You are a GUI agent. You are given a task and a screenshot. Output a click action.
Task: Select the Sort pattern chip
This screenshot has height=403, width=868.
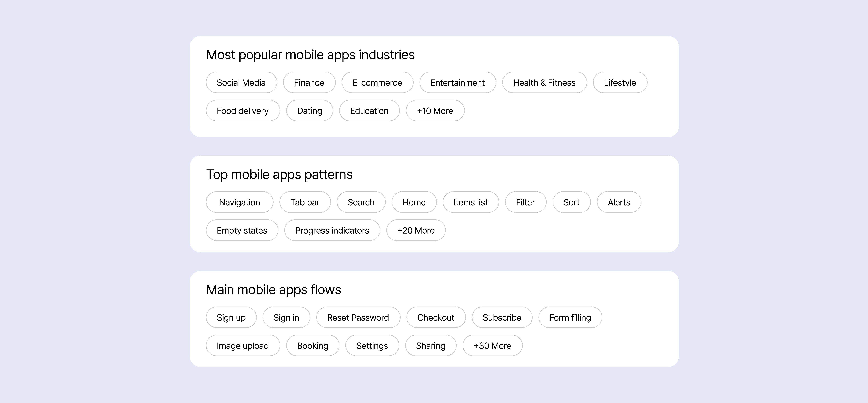pos(571,202)
